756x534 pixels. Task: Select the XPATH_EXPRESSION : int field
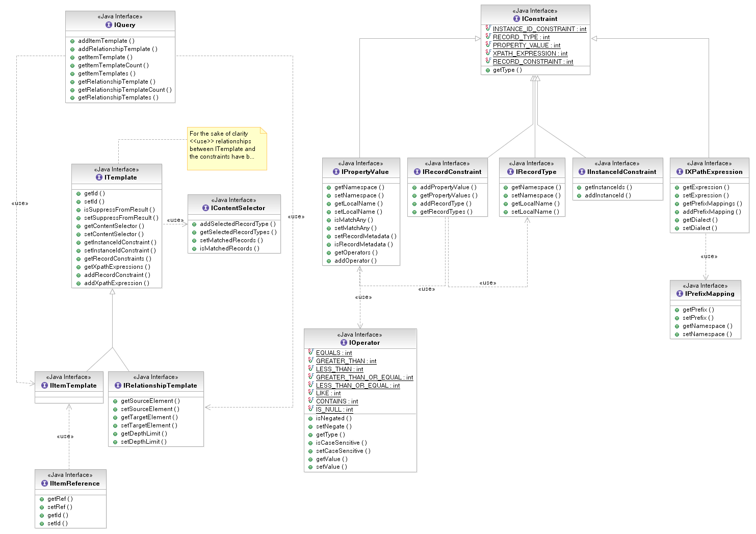click(x=530, y=54)
